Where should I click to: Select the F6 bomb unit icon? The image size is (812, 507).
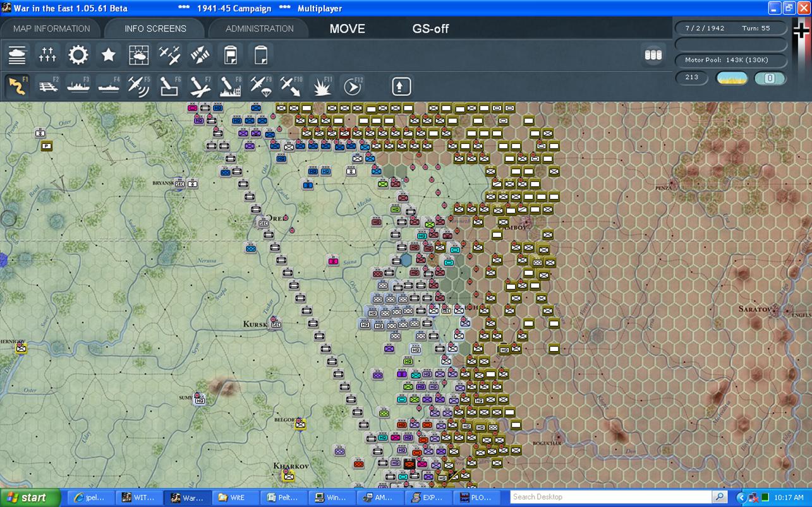[x=169, y=86]
